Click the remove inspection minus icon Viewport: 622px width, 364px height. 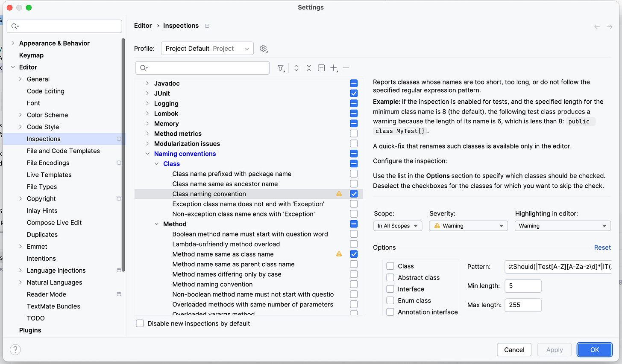(346, 68)
